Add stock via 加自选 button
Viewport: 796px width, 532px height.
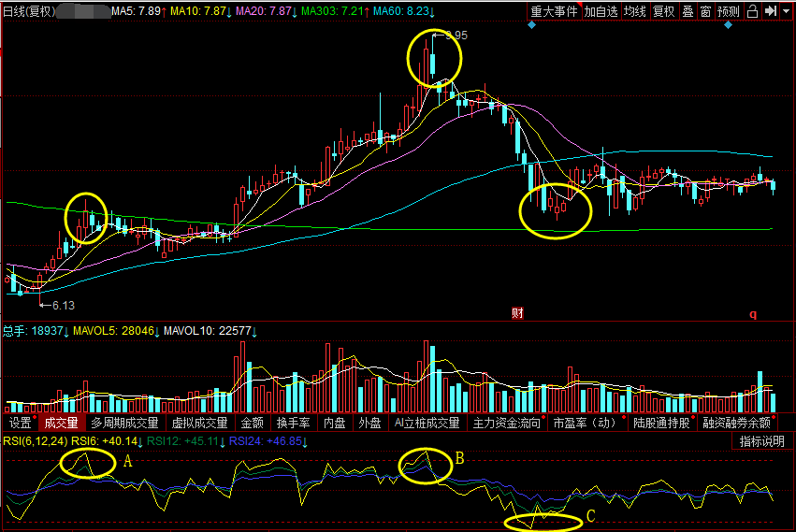(x=601, y=12)
